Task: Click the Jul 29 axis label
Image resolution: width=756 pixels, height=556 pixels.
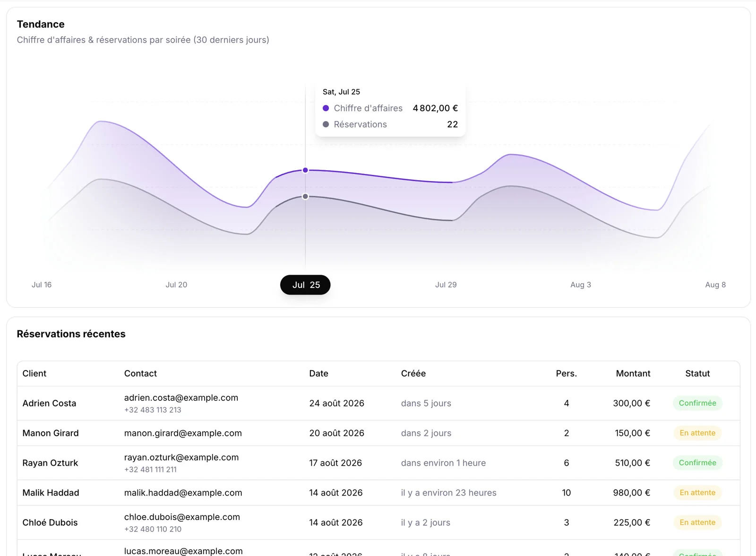Action: pos(446,285)
